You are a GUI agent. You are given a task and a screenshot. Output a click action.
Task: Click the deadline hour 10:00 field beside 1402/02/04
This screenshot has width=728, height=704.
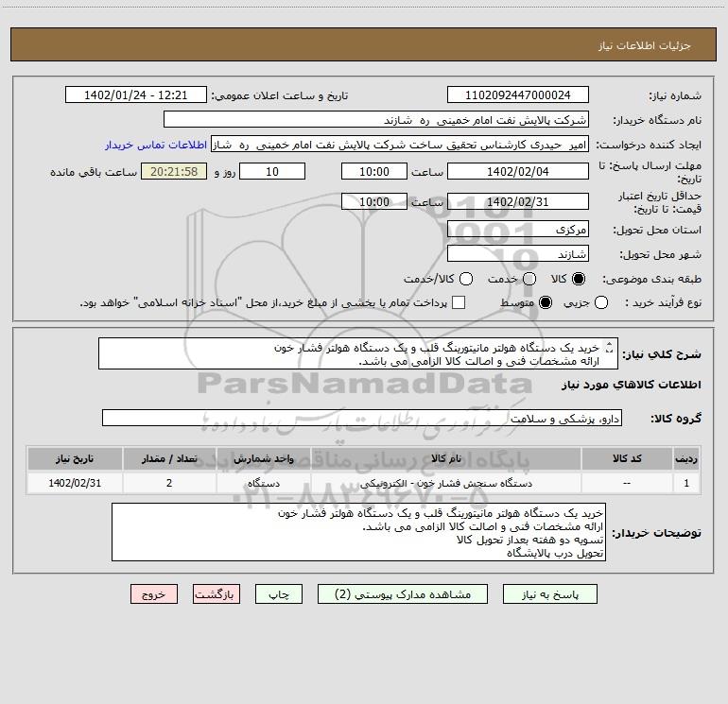[x=374, y=171]
